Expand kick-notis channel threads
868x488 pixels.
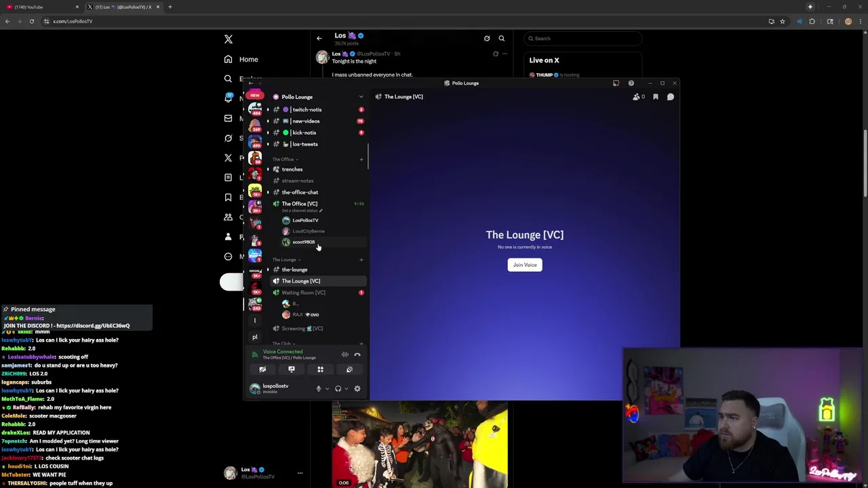[268, 133]
